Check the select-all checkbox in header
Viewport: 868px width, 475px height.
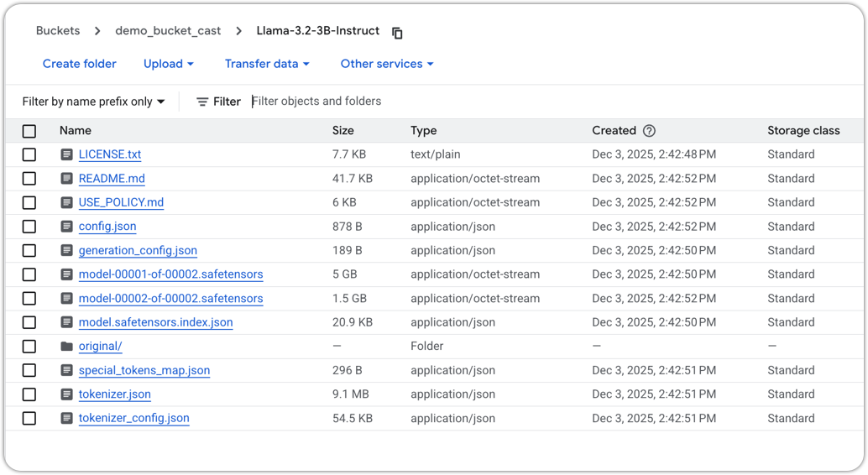(x=29, y=131)
